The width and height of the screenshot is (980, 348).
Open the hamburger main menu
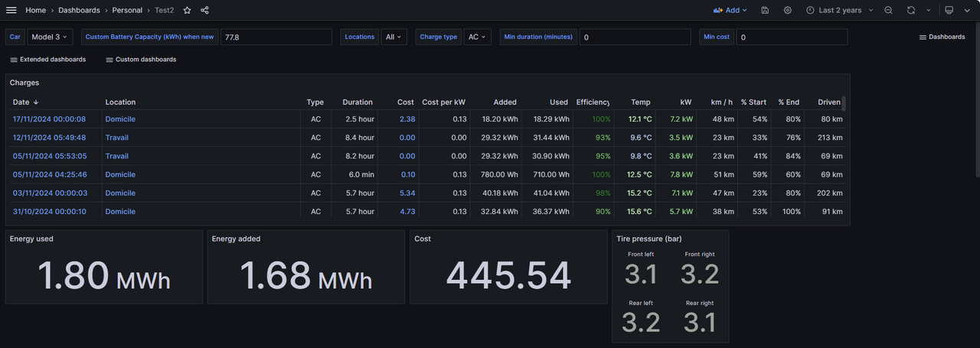tap(11, 10)
